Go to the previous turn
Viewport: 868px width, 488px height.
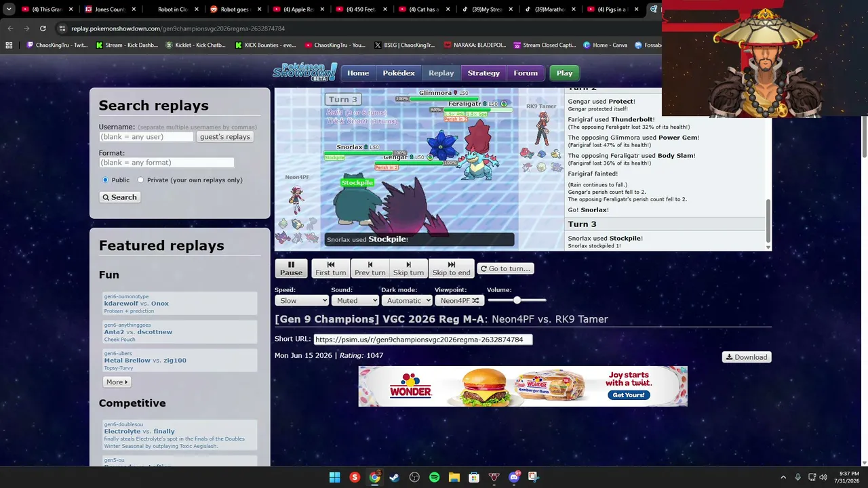point(370,268)
